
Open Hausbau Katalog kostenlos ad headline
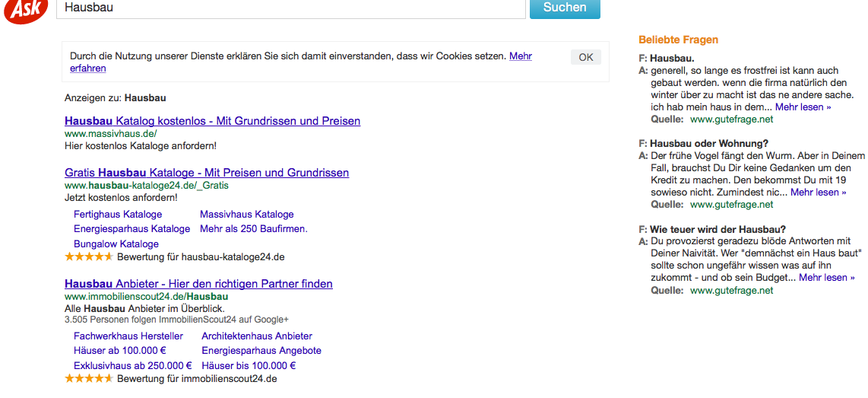click(x=213, y=121)
